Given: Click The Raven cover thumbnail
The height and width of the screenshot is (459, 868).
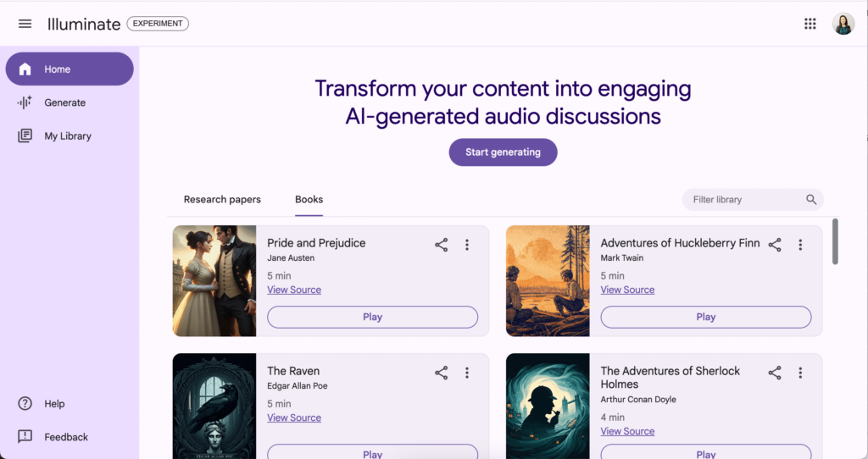Looking at the screenshot, I should click(214, 406).
